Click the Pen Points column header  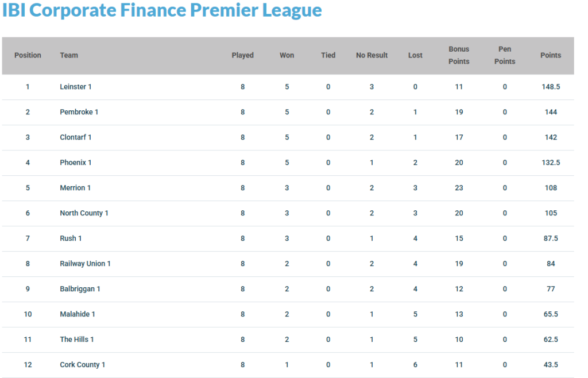[505, 55]
